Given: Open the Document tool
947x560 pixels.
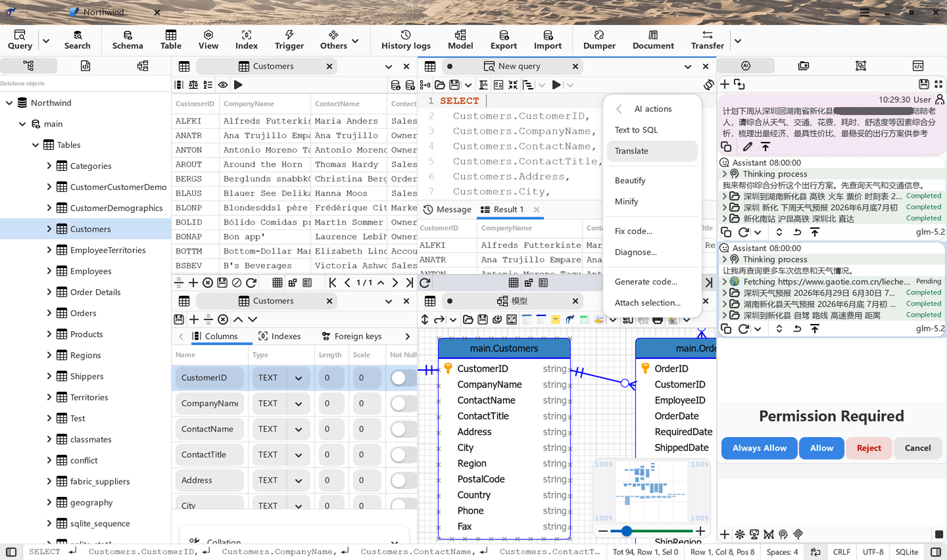Looking at the screenshot, I should (x=653, y=39).
